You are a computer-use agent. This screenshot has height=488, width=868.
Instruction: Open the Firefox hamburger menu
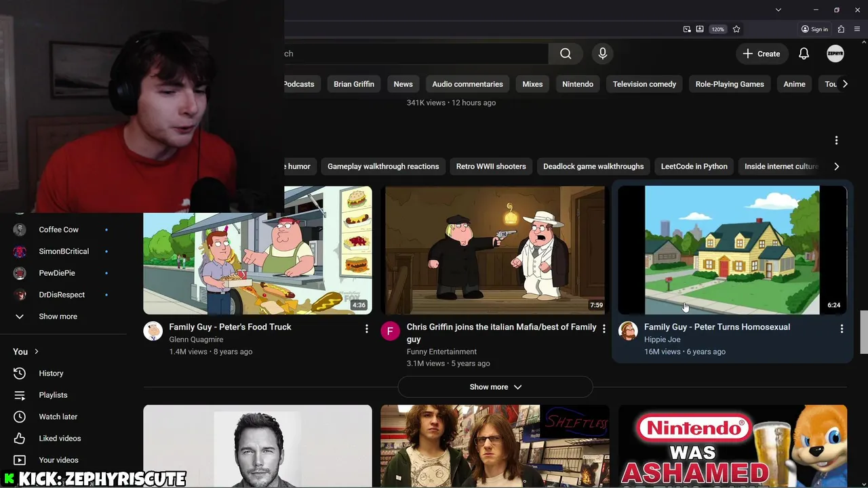(x=858, y=29)
